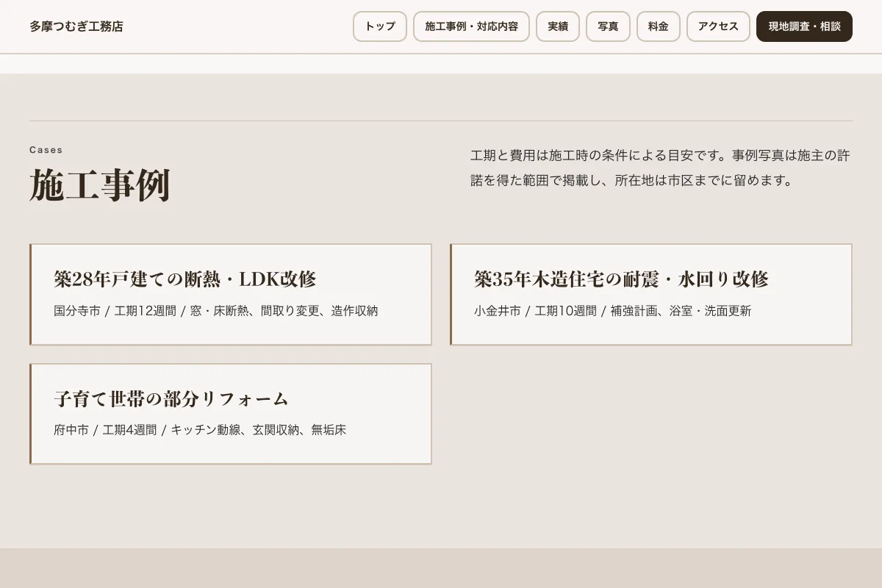Click the intro paragraph starting 工期と費用は

pyautogui.click(x=660, y=168)
